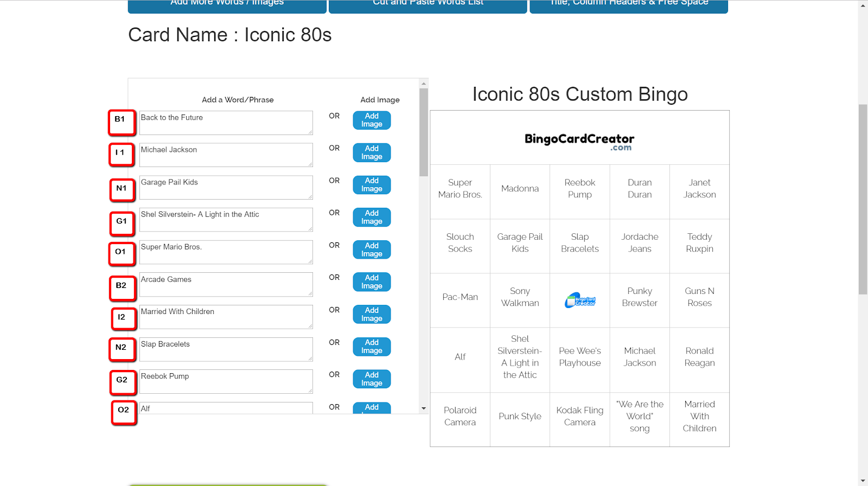
Task: Add an image for the Michael Jackson entry
Action: (372, 152)
